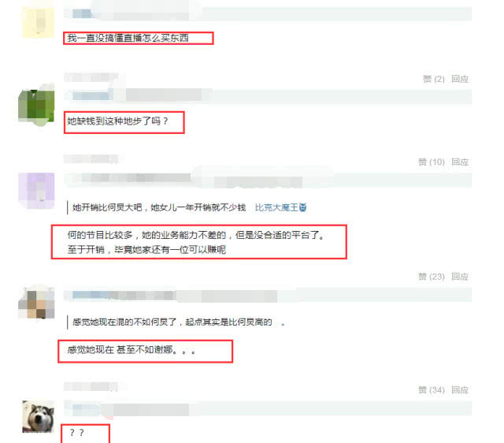The width and height of the screenshot is (504, 443).
Task: Select the comment 我一直没搞懂直播怎么买东西
Action: coord(128,38)
